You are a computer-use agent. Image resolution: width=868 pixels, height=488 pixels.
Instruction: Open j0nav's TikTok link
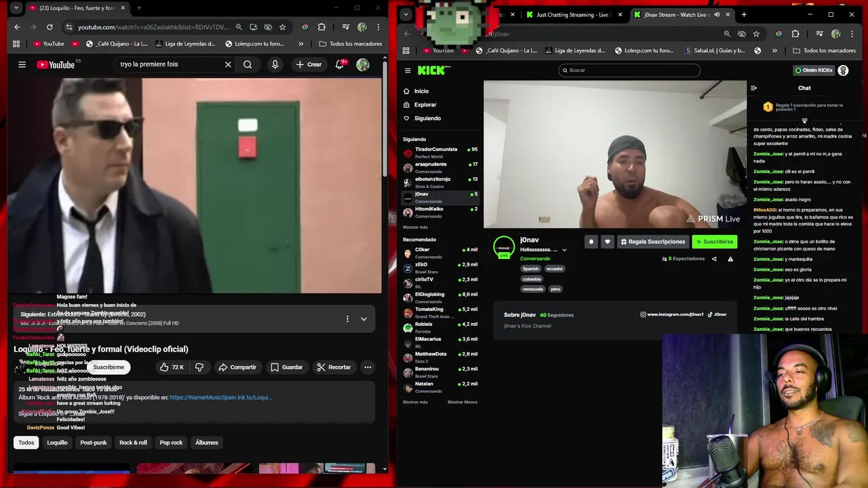coord(717,314)
